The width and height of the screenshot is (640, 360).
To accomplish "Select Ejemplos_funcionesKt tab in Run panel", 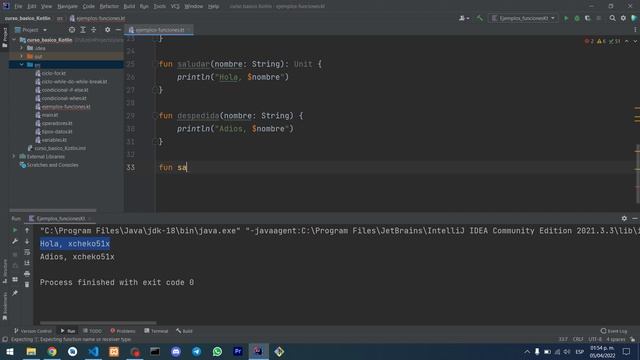I will click(x=60, y=218).
